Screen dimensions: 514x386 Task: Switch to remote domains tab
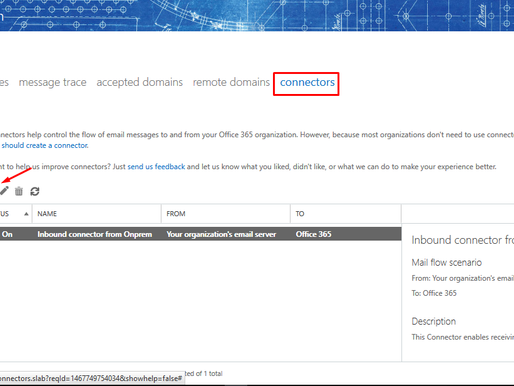[x=231, y=82]
